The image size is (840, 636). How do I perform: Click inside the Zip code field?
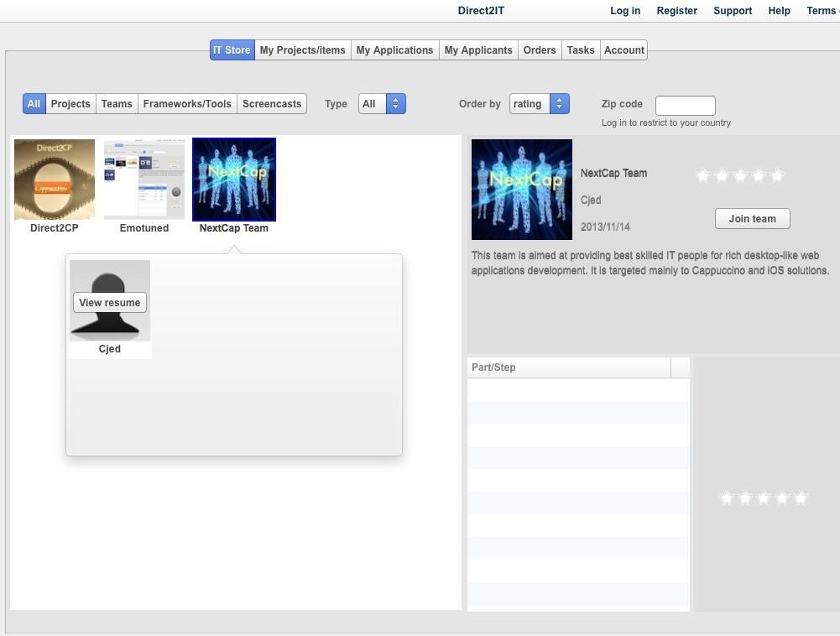click(685, 105)
